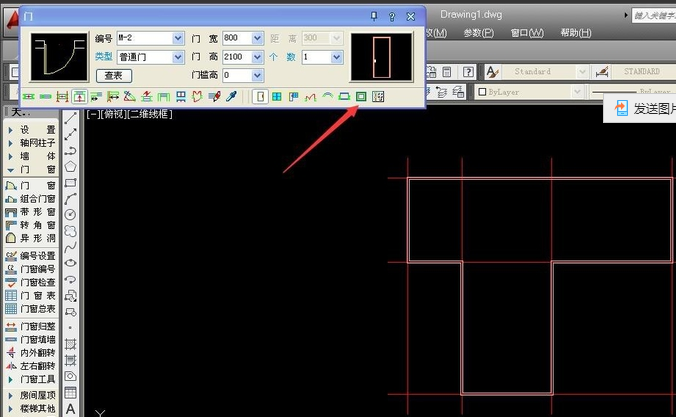Click the red pen icon in door toolbar
This screenshot has width=676, height=417.
pos(214,97)
